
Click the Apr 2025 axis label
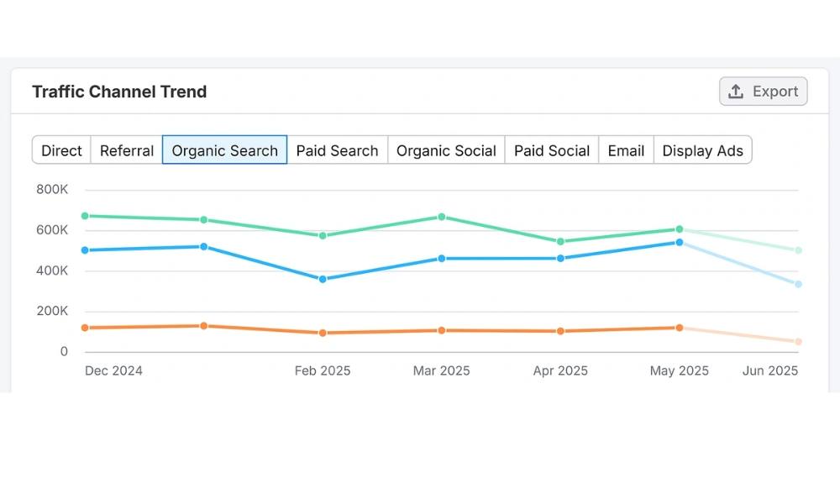[560, 370]
